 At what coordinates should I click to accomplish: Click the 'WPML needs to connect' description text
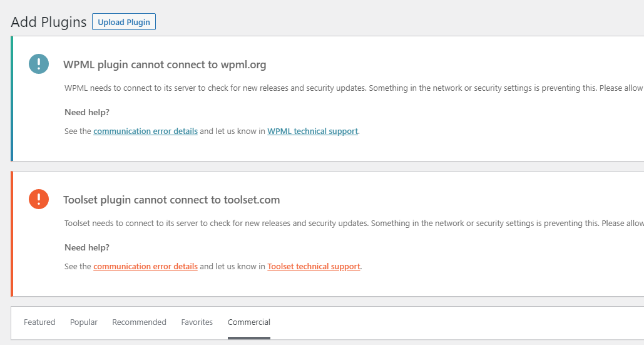[354, 88]
